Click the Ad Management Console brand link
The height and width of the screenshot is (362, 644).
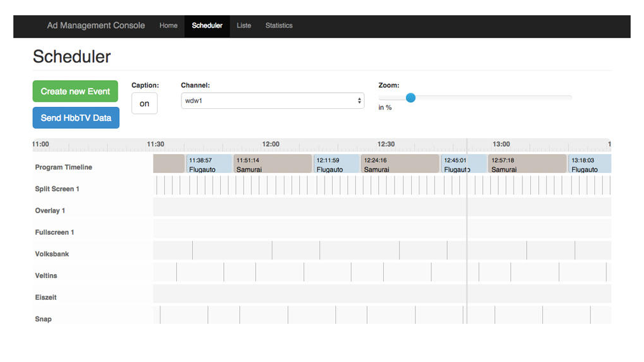coord(95,25)
